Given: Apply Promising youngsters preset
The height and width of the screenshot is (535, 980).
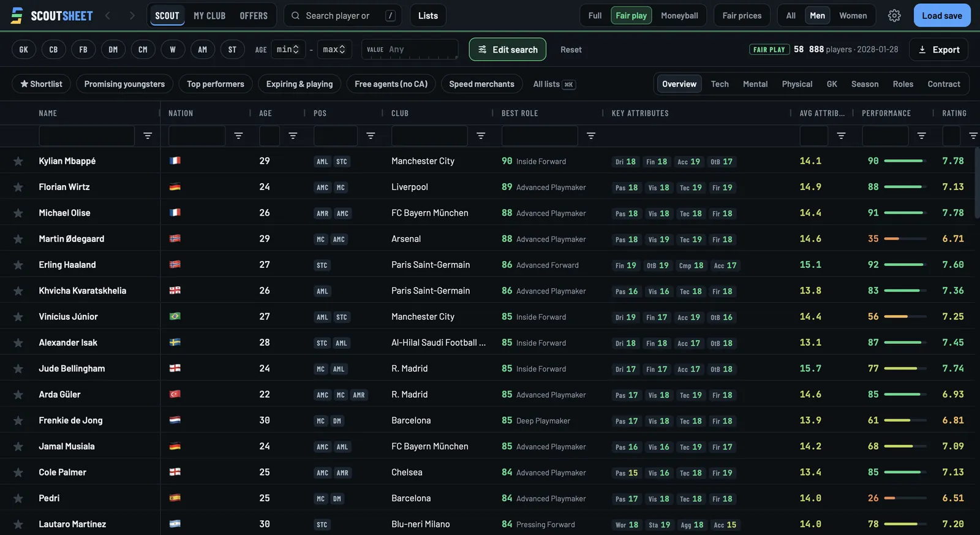Looking at the screenshot, I should click(x=124, y=84).
